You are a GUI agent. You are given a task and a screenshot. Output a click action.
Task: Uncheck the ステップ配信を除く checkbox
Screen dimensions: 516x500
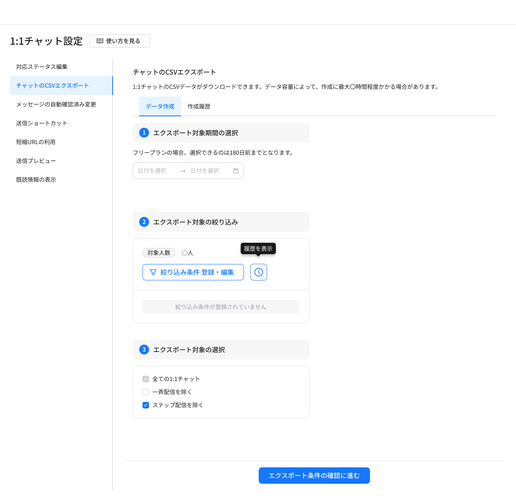(146, 405)
